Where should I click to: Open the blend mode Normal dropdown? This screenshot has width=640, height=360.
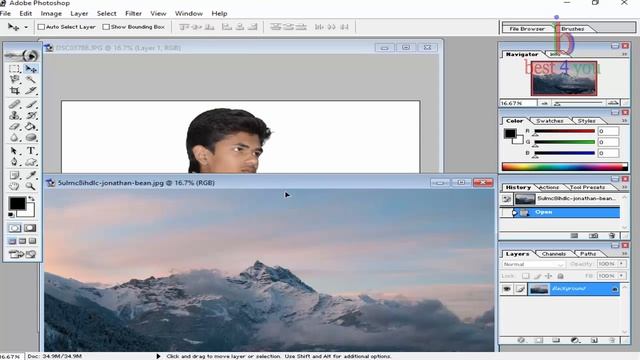(533, 264)
